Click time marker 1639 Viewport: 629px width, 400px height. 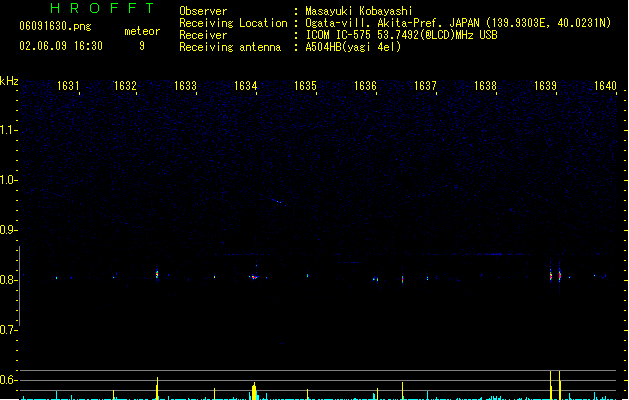[x=545, y=86]
